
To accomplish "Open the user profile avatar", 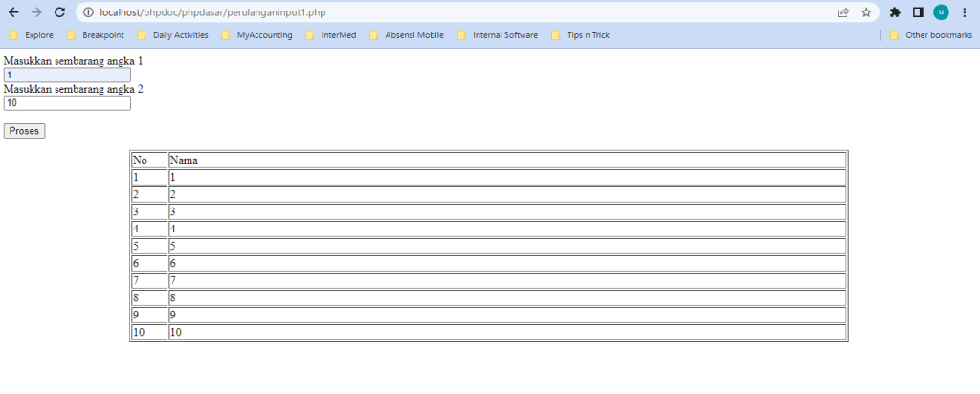I will (x=941, y=12).
